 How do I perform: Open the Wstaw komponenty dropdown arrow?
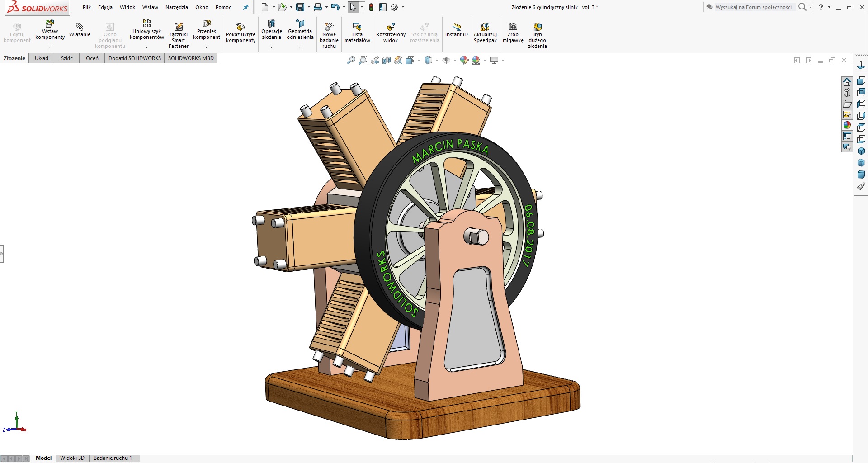(x=50, y=47)
